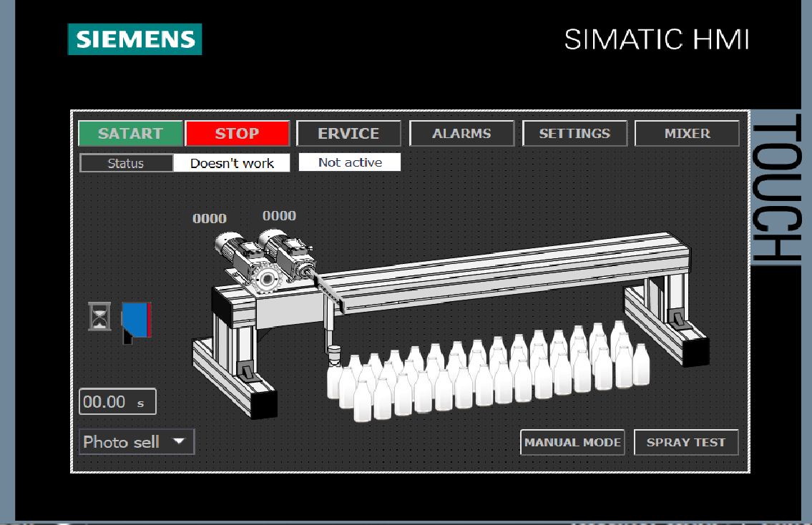
Task: Click the Photo sell combo box text
Action: pyautogui.click(x=122, y=442)
